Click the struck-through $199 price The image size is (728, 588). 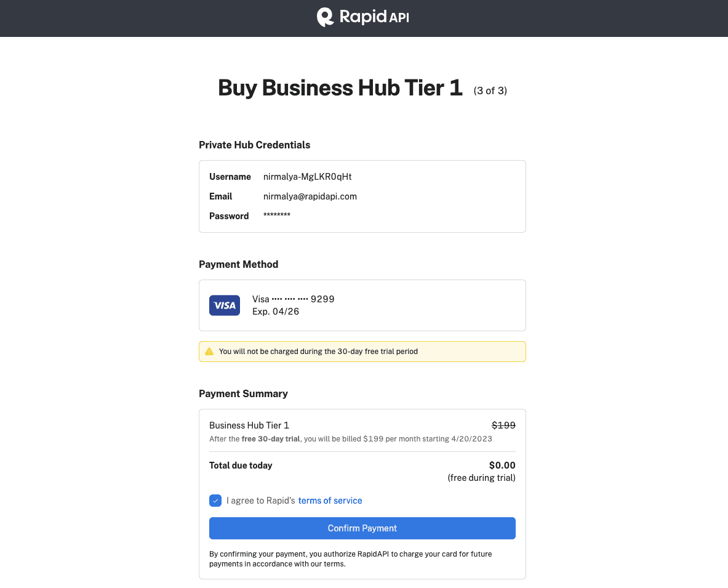coord(504,425)
